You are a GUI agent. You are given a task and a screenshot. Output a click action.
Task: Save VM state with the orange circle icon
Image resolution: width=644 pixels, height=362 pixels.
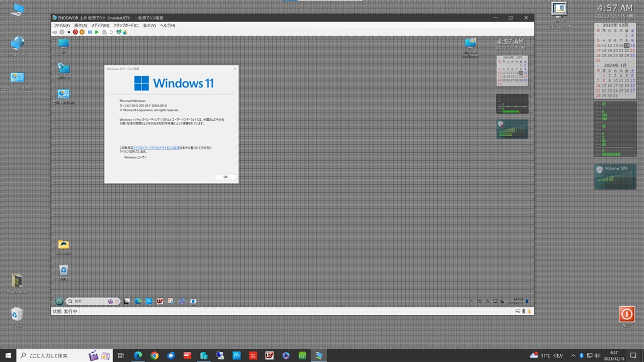click(x=82, y=32)
